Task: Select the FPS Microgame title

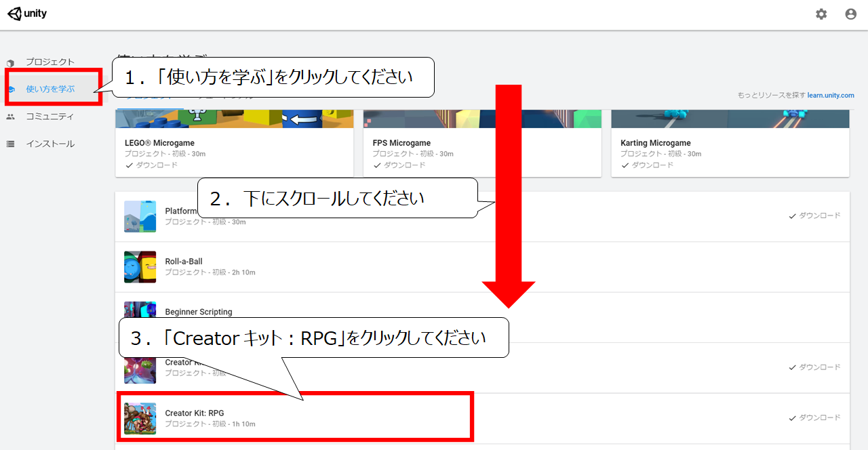Action: click(401, 143)
